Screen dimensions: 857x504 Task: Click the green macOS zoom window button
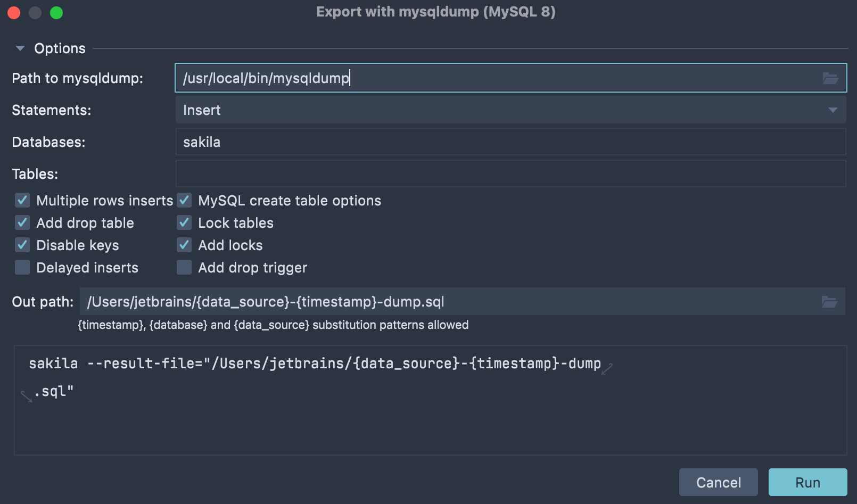pos(56,13)
